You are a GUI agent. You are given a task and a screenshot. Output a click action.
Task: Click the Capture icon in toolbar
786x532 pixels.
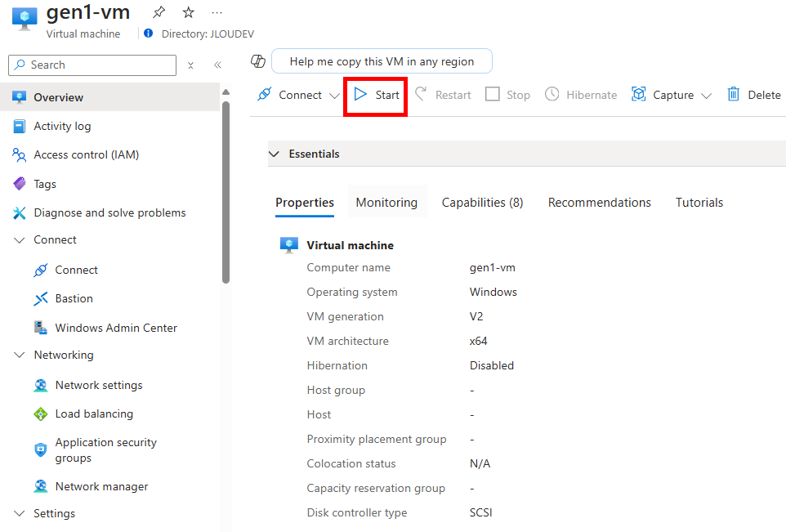click(x=638, y=94)
